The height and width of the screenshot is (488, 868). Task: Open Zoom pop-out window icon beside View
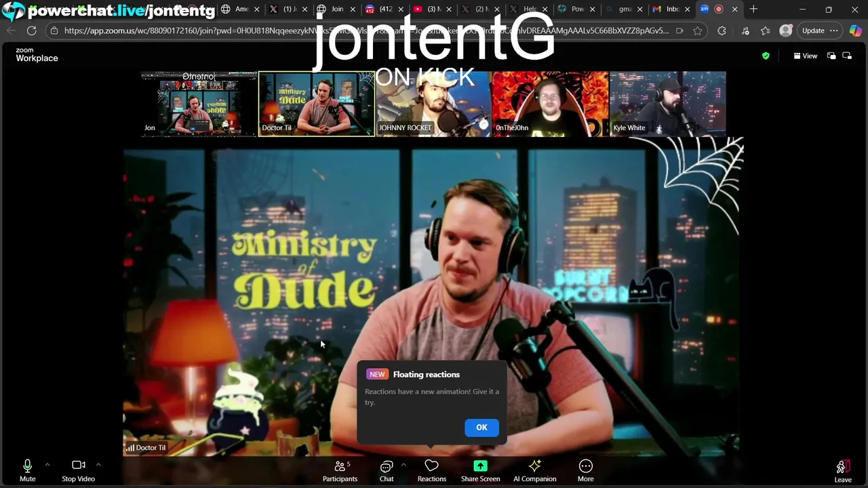pyautogui.click(x=831, y=56)
